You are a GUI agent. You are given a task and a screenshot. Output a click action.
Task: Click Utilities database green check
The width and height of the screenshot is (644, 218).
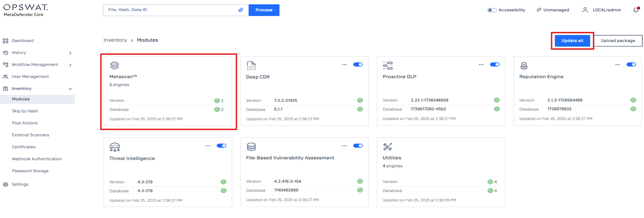click(x=490, y=191)
